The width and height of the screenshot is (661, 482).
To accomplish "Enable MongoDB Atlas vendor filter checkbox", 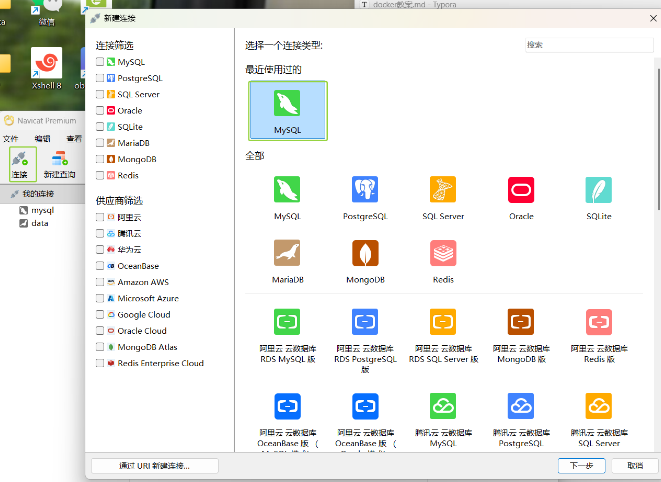I will (100, 347).
